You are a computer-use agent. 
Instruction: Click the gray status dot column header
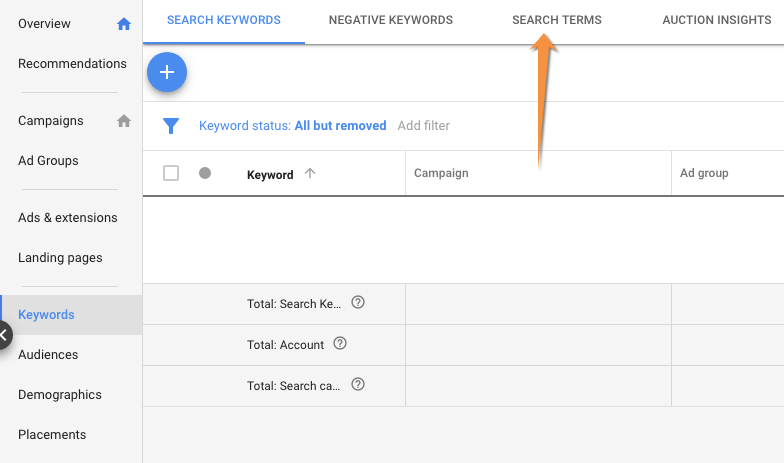tap(205, 173)
